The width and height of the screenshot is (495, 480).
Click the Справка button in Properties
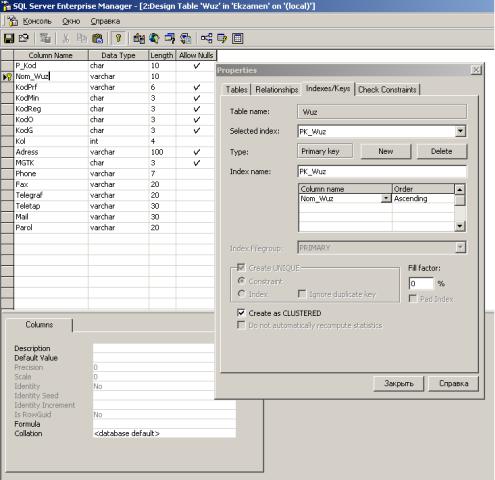(454, 384)
